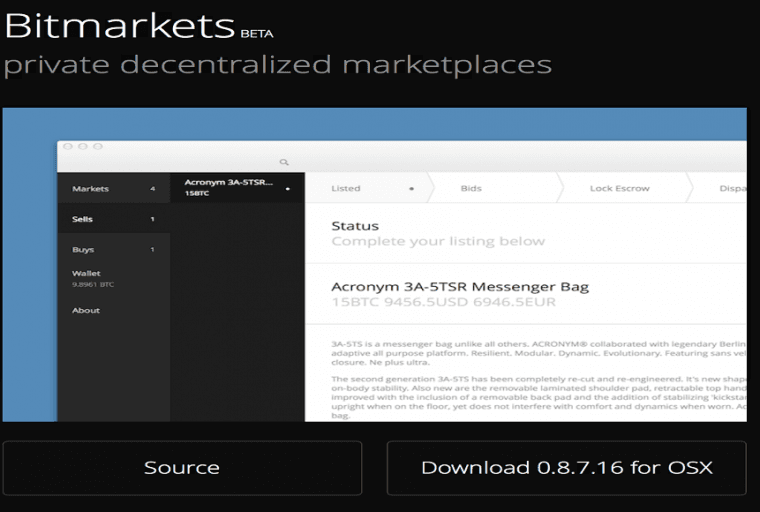
Task: Click the search magnifier icon in app toolbar
Action: 284,162
